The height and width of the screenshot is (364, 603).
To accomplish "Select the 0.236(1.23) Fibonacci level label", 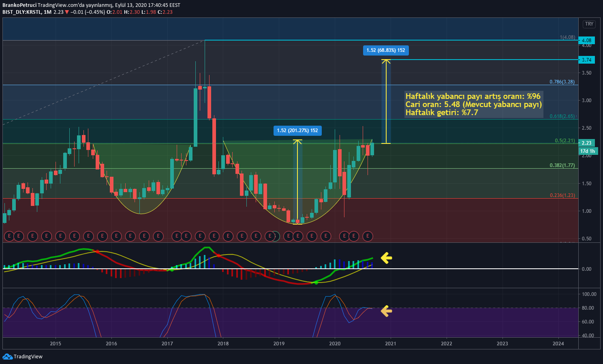I will [x=562, y=195].
